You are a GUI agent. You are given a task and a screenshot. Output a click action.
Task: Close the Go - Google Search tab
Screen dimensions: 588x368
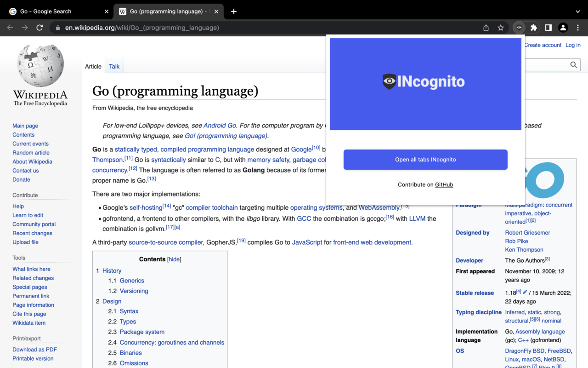point(107,11)
